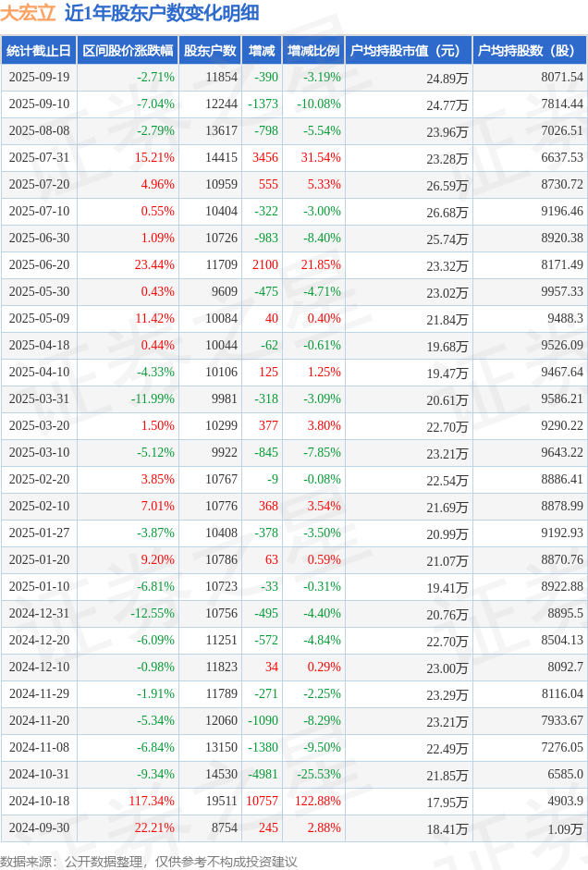Viewport: 588px width, 870px height.
Task: Click the 股东户数 column header
Action: [x=210, y=51]
